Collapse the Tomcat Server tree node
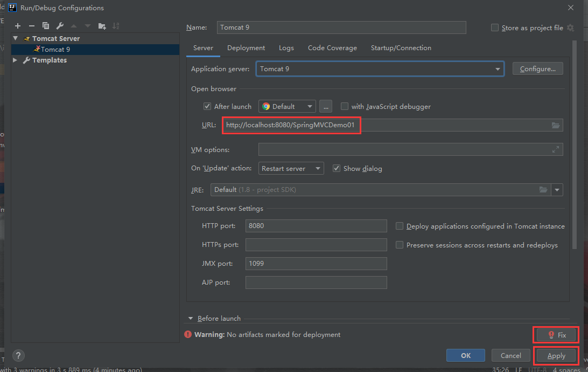 tap(16, 38)
